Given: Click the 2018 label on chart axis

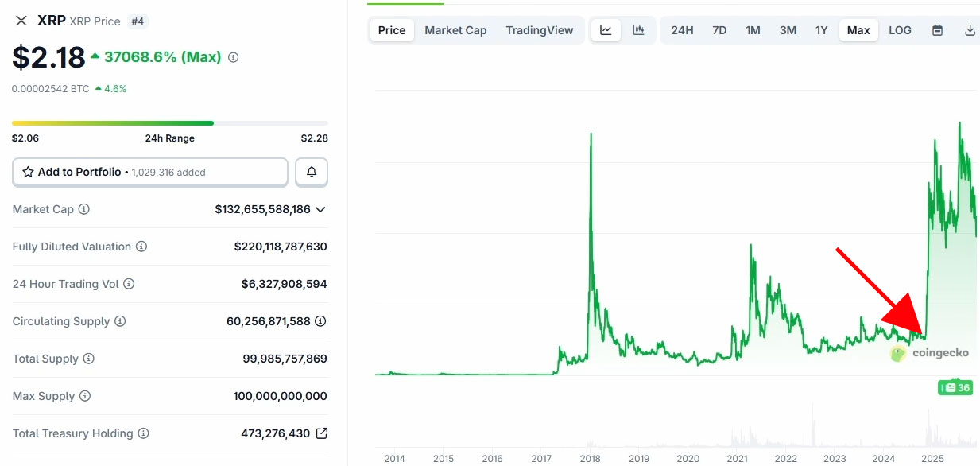Looking at the screenshot, I should pos(591,459).
